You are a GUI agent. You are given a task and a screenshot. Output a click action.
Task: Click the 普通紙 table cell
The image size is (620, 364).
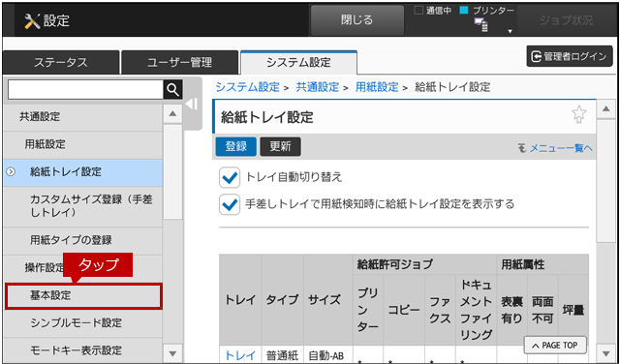tap(282, 355)
